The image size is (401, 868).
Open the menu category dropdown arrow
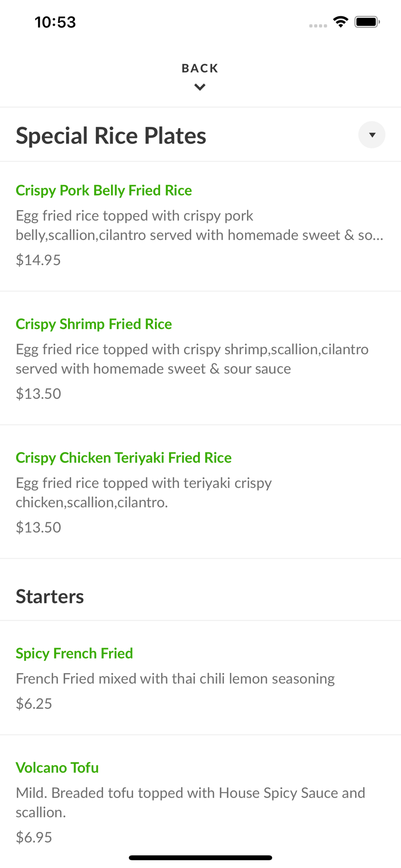(371, 135)
